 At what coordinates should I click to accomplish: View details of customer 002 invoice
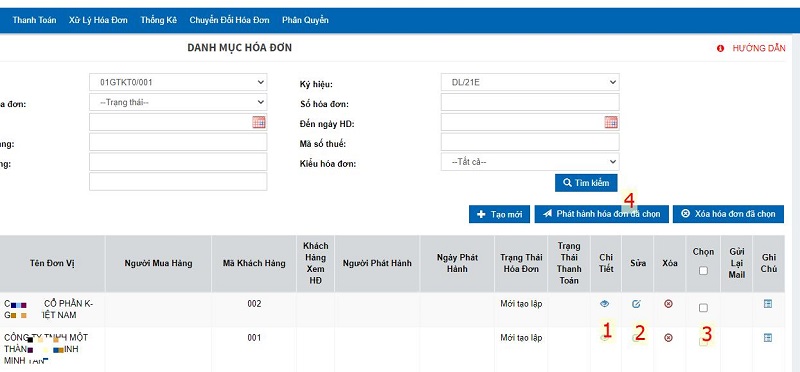tap(605, 304)
